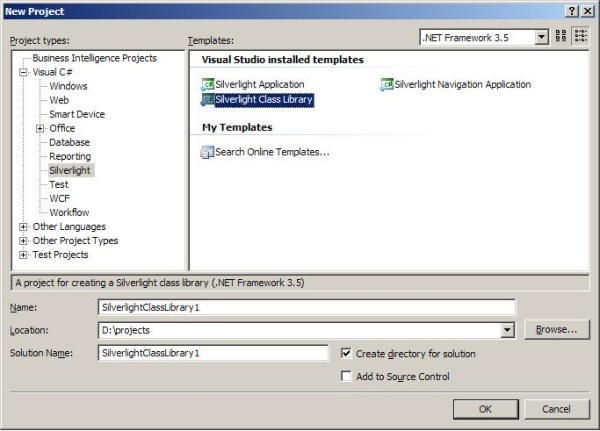The image size is (600, 431).
Task: Select the Workflow project type
Action: (69, 212)
